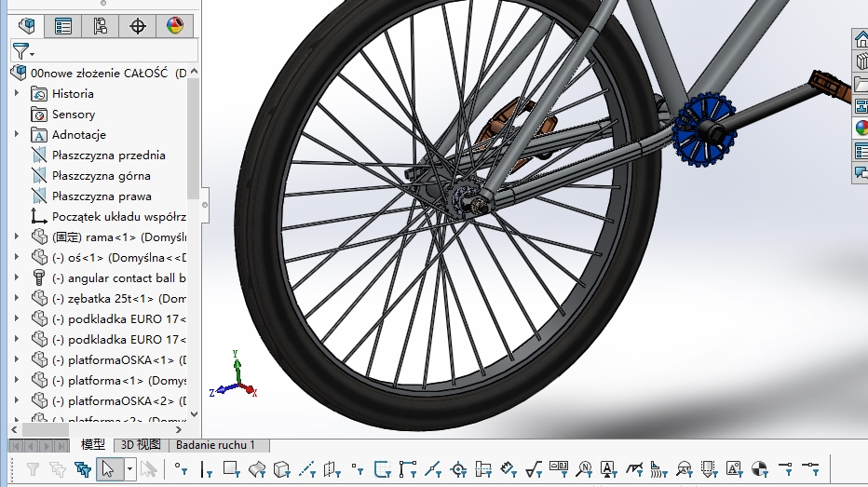Switch to the ConfigurationManager tab
868x487 pixels.
(100, 25)
